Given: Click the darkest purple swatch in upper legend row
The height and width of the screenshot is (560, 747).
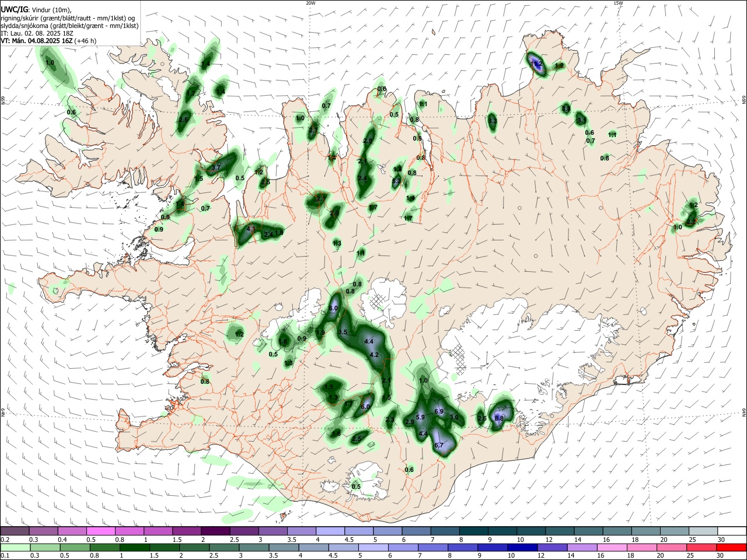Looking at the screenshot, I should [217, 531].
